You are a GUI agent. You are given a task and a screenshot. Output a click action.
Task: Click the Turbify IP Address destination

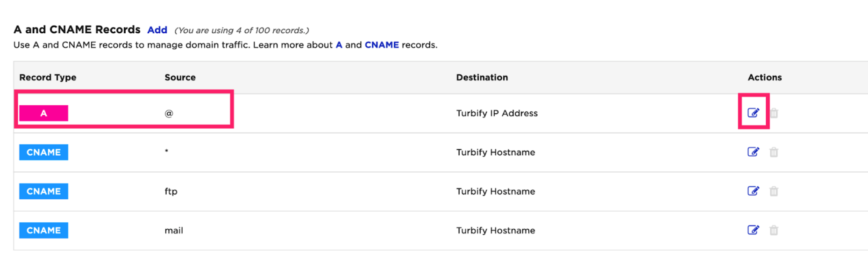pyautogui.click(x=497, y=113)
